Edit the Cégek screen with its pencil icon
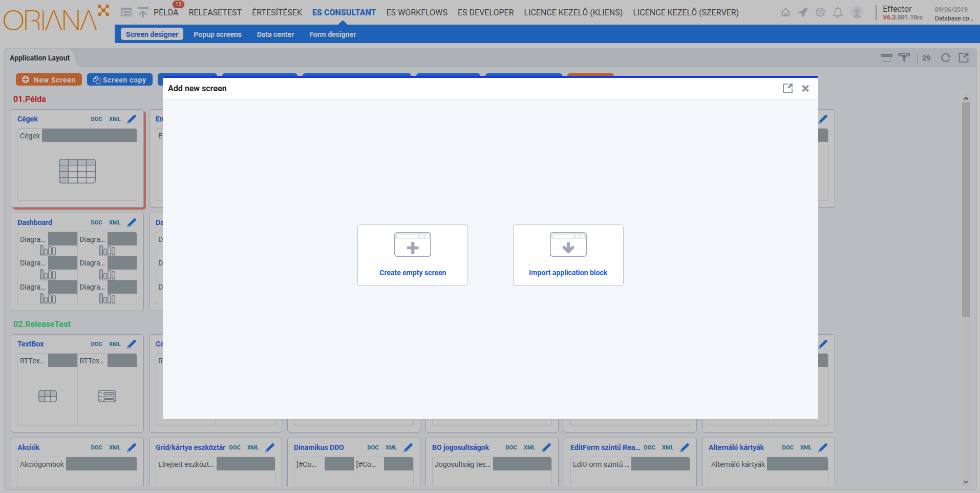The width and height of the screenshot is (980, 493). 132,119
